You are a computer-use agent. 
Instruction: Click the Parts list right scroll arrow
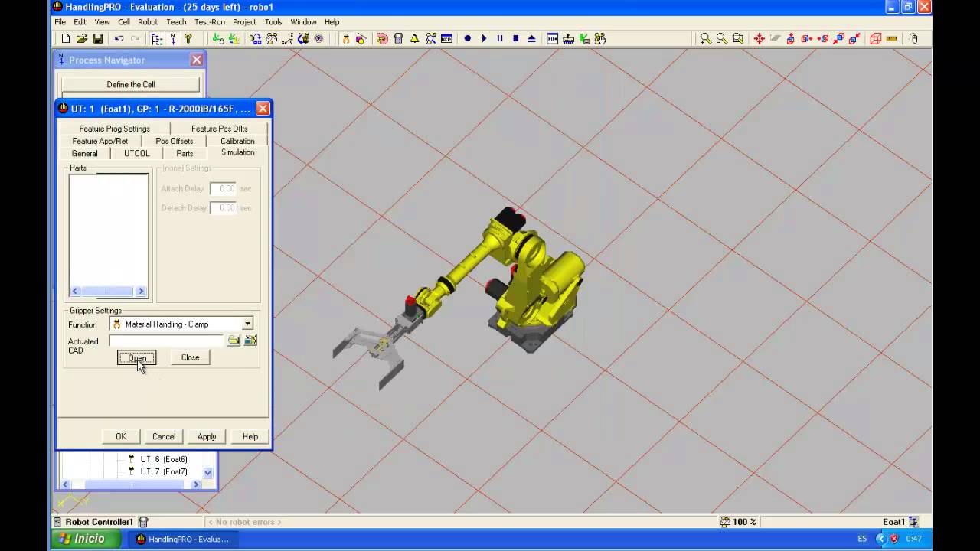coord(141,291)
